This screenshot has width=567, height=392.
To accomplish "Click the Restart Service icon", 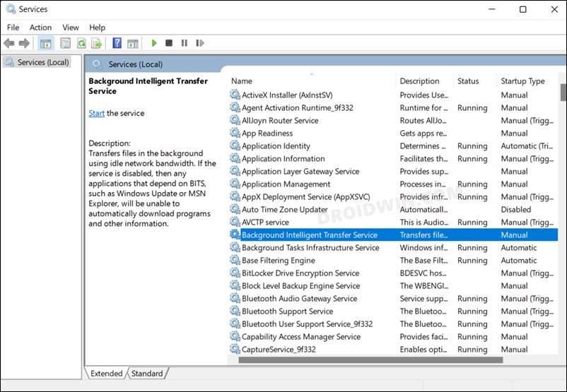I will (200, 43).
